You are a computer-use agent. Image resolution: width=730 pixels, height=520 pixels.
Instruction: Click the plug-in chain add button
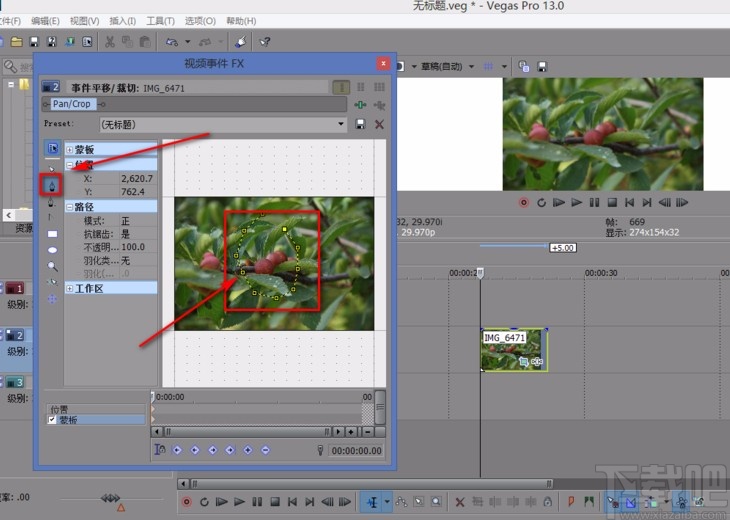coord(360,104)
